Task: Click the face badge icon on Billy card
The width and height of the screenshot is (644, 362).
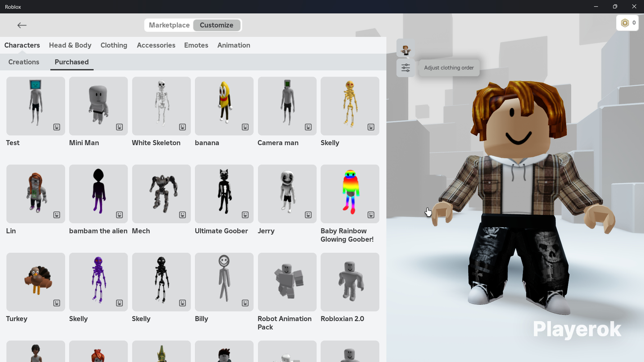Action: (245, 303)
